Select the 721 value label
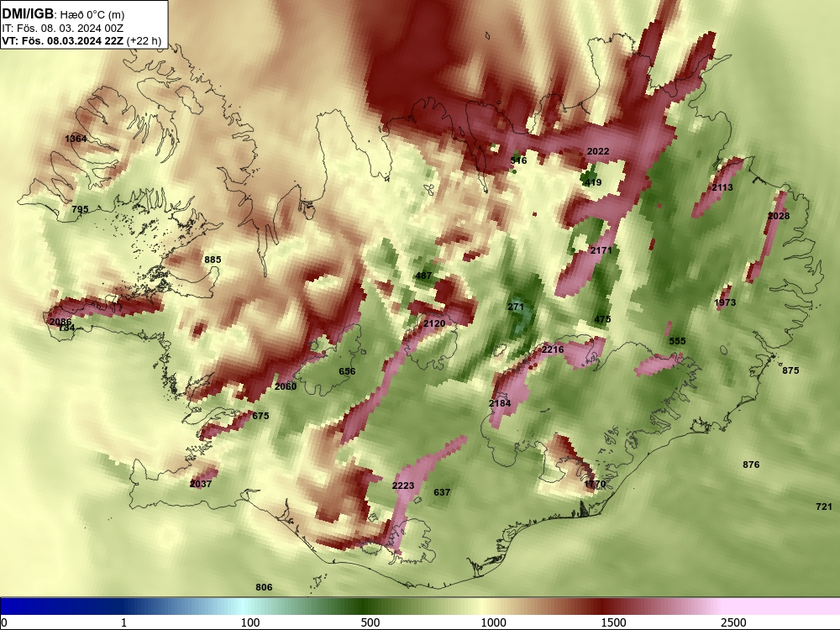 point(824,507)
